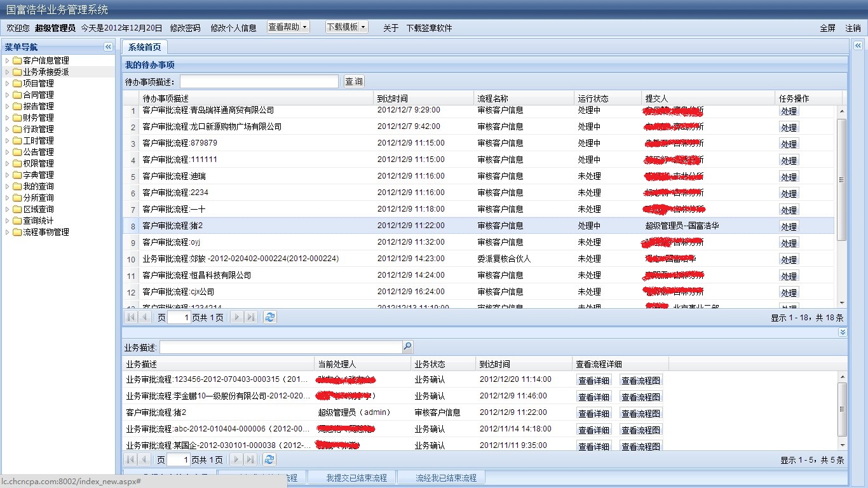Image resolution: width=868 pixels, height=488 pixels.
Task: Click the folder icon of 报告管理
Action: pyautogui.click(x=17, y=106)
